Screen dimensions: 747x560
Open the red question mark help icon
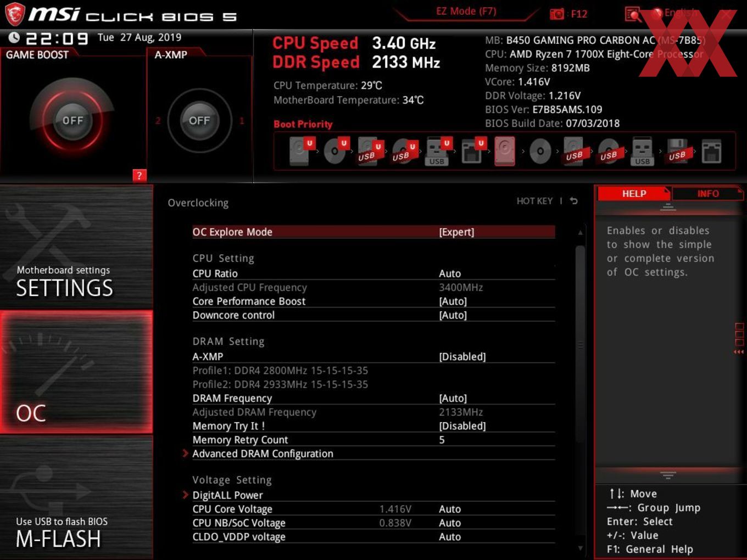pos(140,175)
